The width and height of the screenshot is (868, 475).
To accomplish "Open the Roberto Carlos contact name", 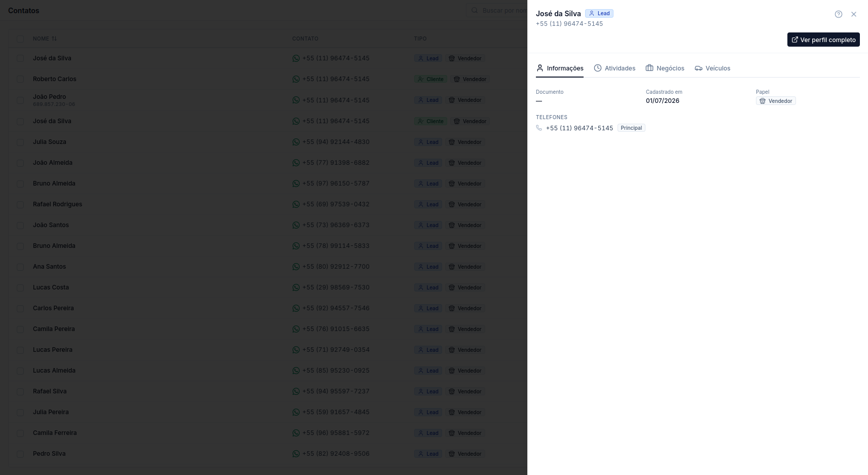I will (x=55, y=79).
